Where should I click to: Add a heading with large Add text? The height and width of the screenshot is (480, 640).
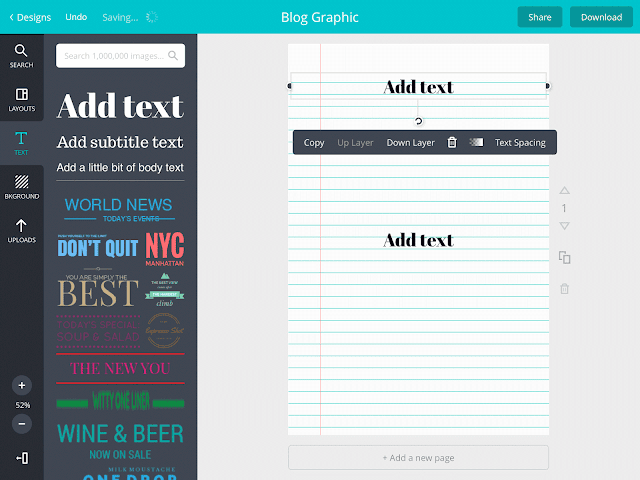click(120, 106)
